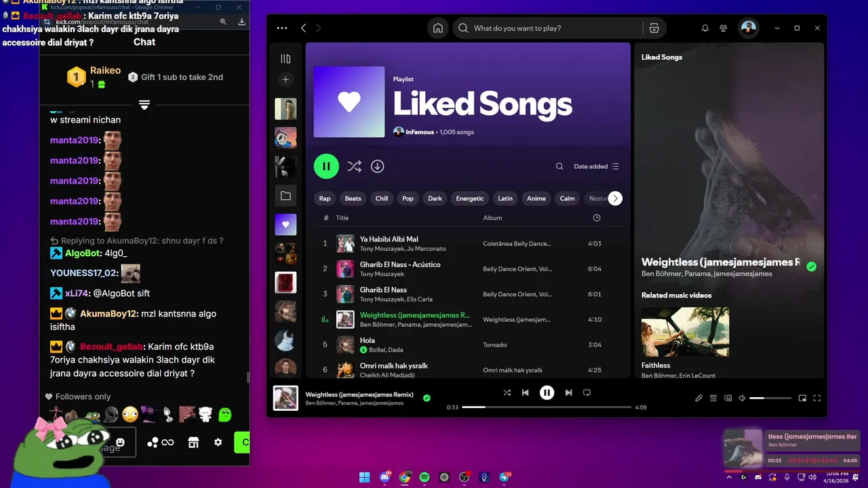The height and width of the screenshot is (488, 868).
Task: Show more genre filters arrow
Action: 615,199
